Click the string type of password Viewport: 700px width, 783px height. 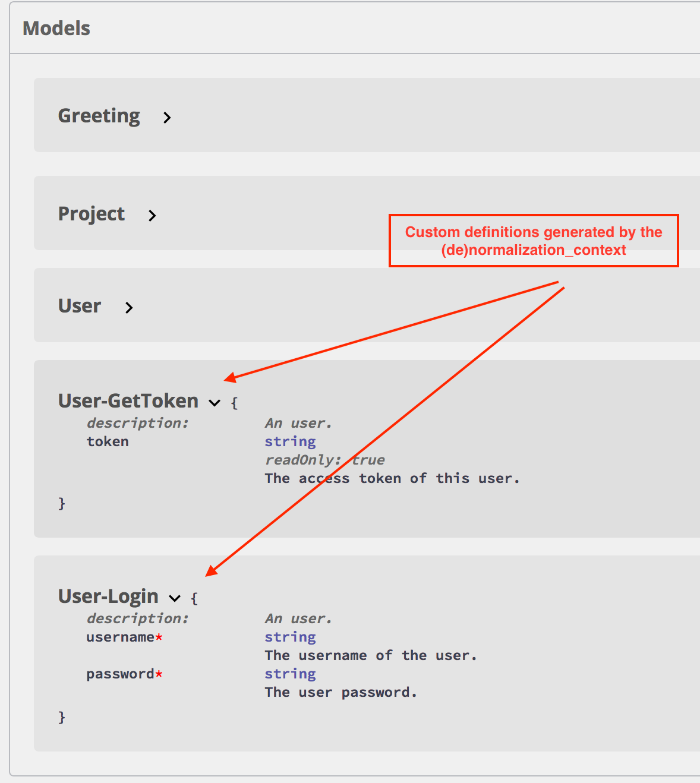coord(290,673)
